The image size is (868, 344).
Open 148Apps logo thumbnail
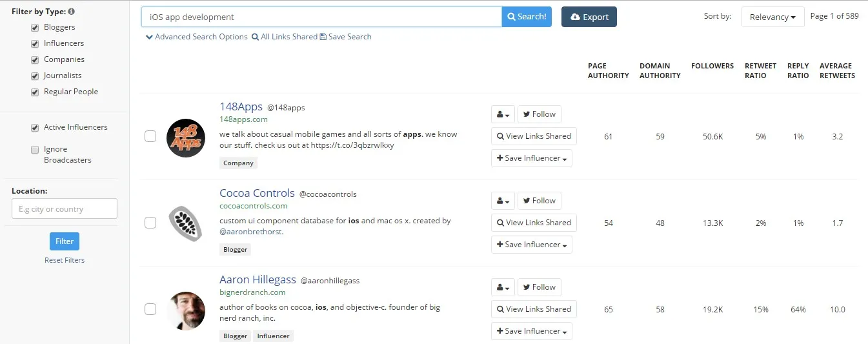[x=186, y=137]
